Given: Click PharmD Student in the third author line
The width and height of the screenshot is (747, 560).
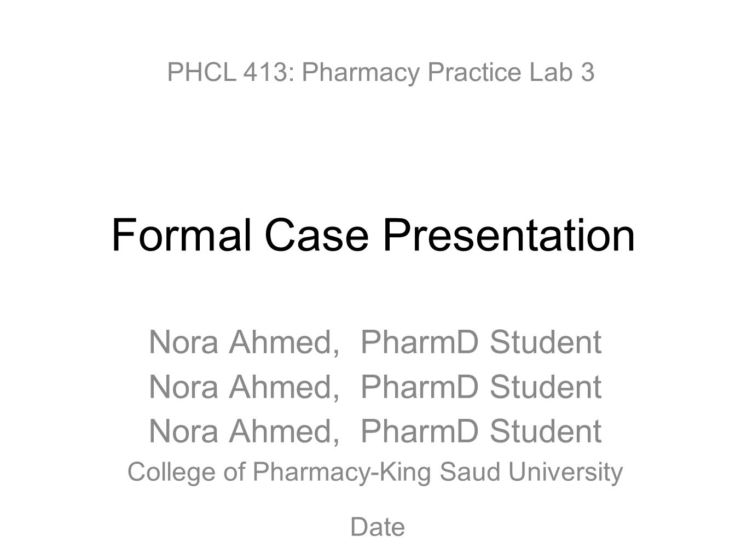Looking at the screenshot, I should (x=481, y=430).
